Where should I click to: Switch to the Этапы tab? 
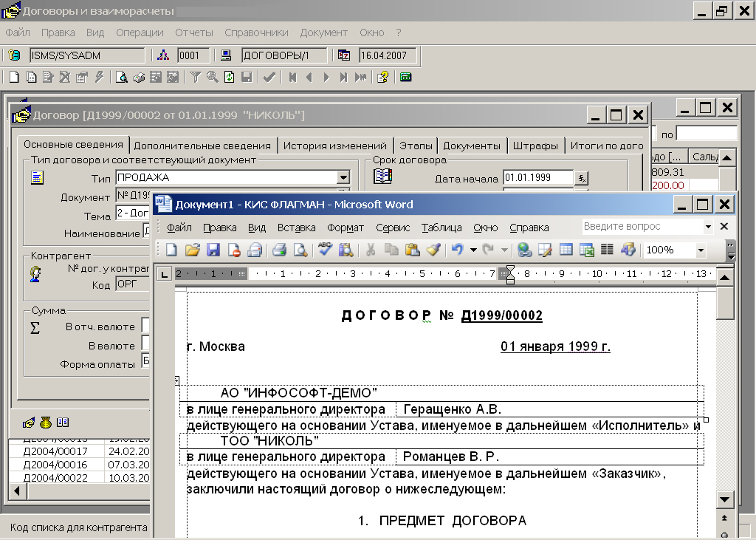point(416,146)
